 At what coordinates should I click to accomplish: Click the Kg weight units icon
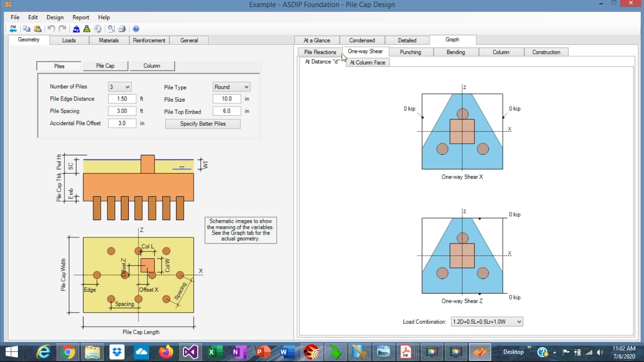pos(76,29)
